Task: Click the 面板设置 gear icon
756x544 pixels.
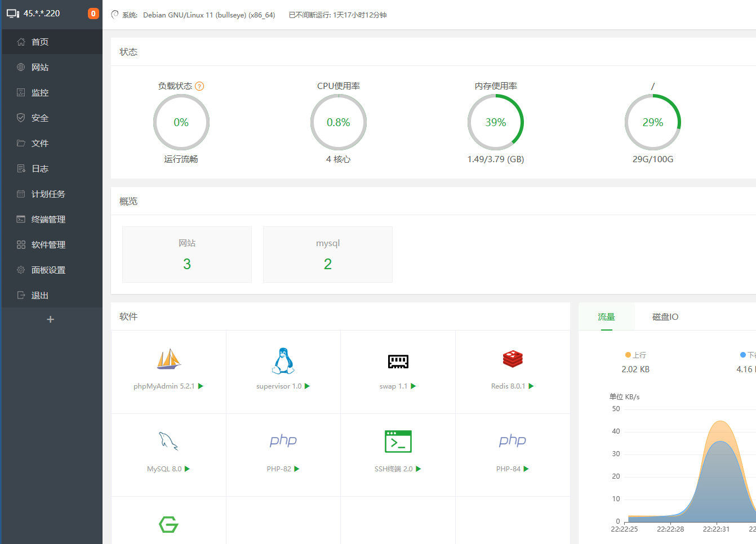Action: pos(21,270)
